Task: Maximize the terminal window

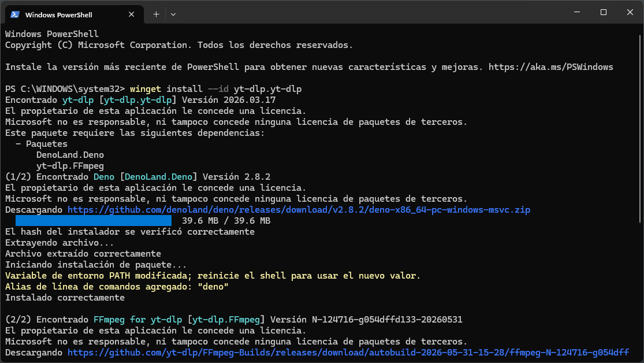Action: click(604, 12)
